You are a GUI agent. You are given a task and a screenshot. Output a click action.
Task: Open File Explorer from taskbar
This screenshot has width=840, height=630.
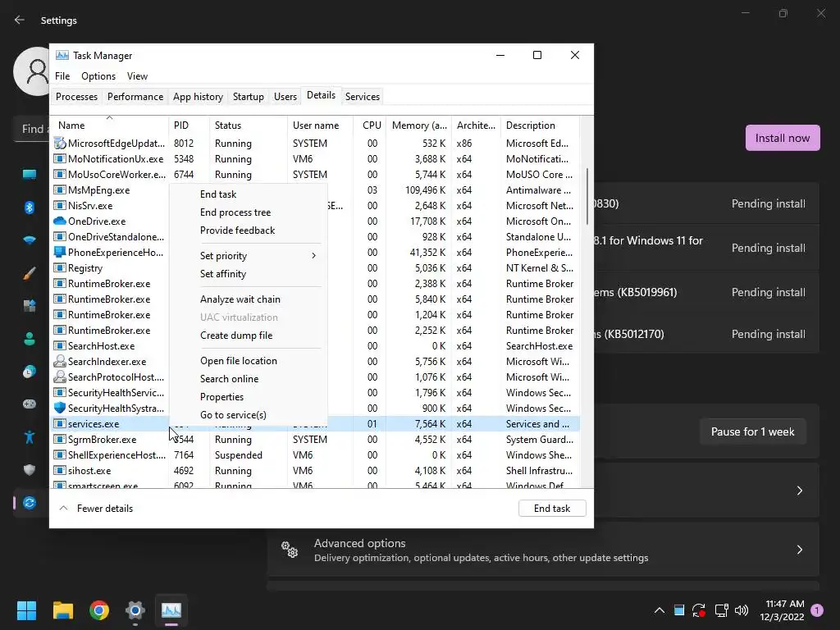62,610
